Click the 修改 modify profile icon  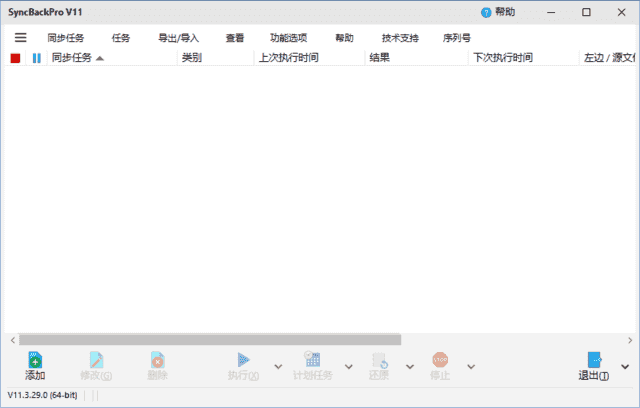pyautogui.click(x=96, y=360)
